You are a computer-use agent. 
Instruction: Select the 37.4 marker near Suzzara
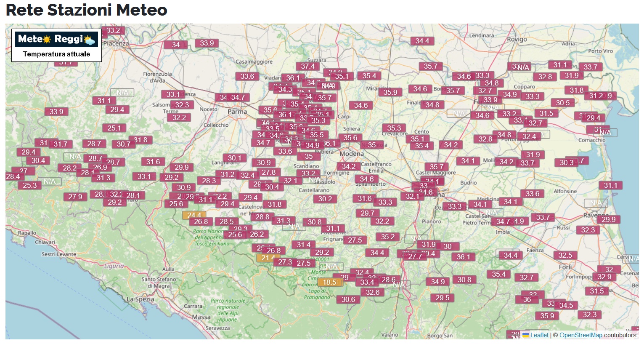click(307, 66)
